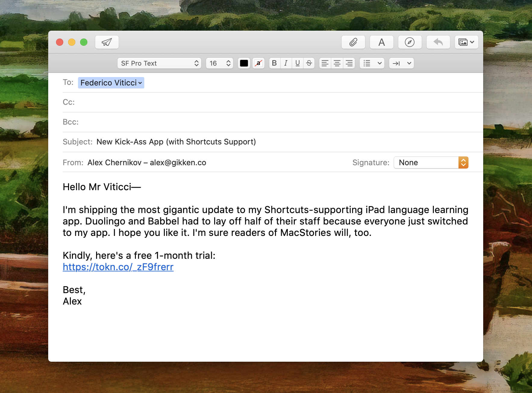Viewport: 532px width, 393px height.
Task: Open the SF Pro Text font dropdown
Action: pyautogui.click(x=159, y=63)
